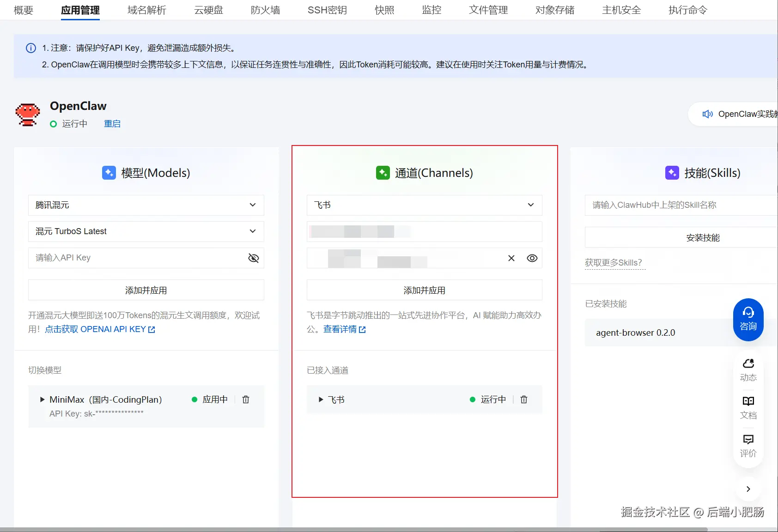This screenshot has width=778, height=532.
Task: Open the 监控 tab
Action: (432, 10)
